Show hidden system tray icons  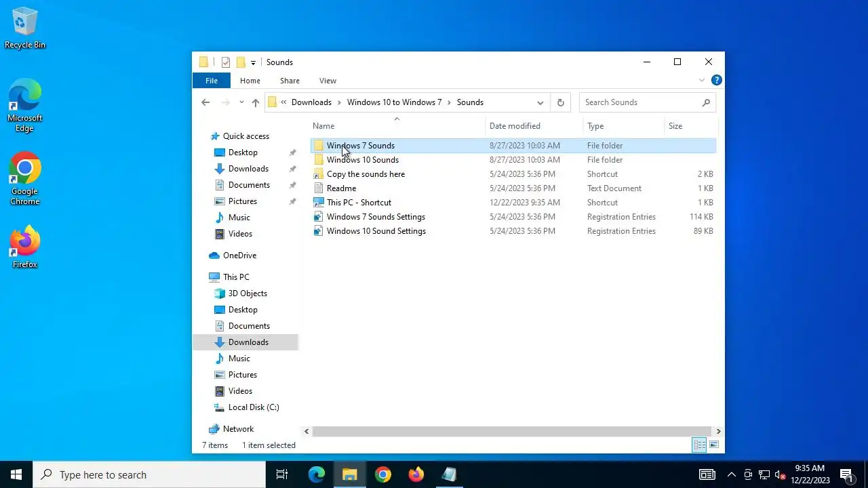point(732,474)
